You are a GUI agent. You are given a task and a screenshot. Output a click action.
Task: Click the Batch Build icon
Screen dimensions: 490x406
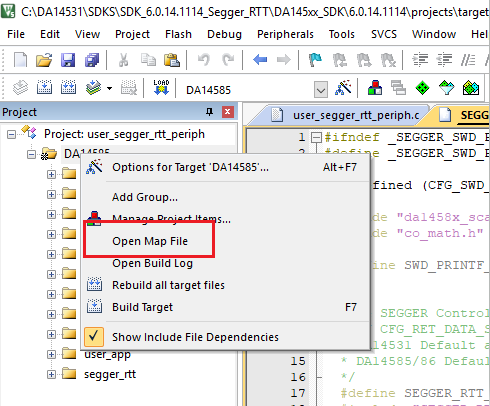(94, 88)
